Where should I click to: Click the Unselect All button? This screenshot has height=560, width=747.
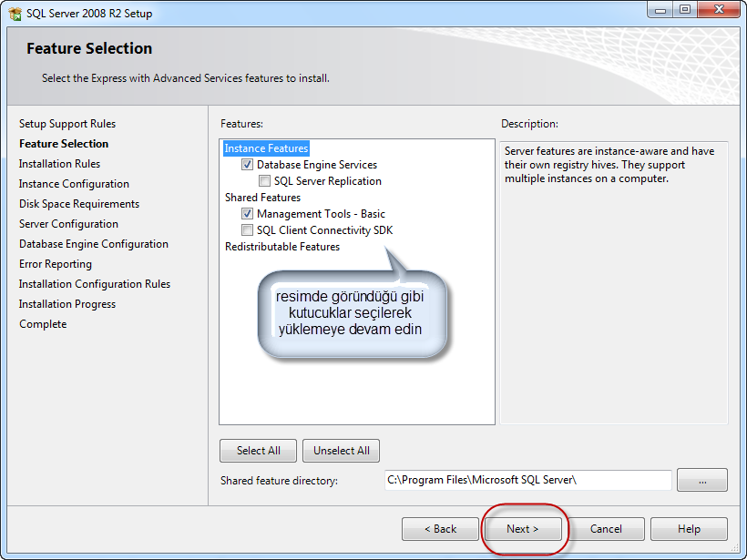click(341, 451)
